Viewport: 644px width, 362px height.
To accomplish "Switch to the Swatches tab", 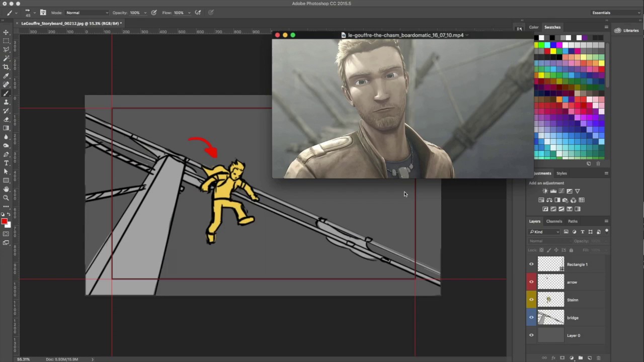I will (552, 27).
